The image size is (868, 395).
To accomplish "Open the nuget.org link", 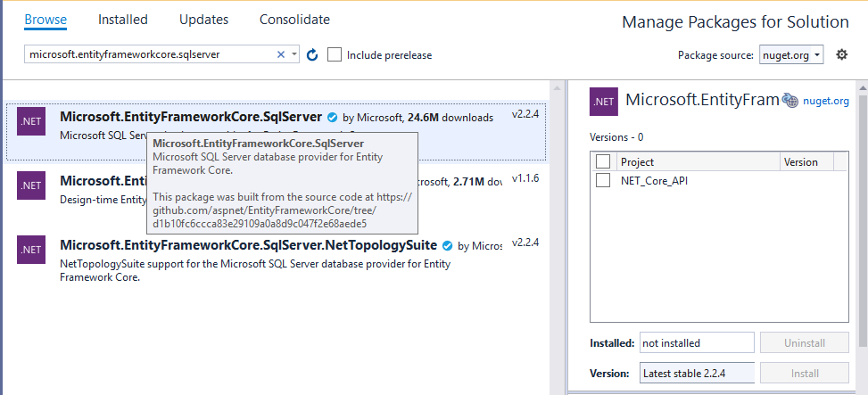I will (826, 101).
